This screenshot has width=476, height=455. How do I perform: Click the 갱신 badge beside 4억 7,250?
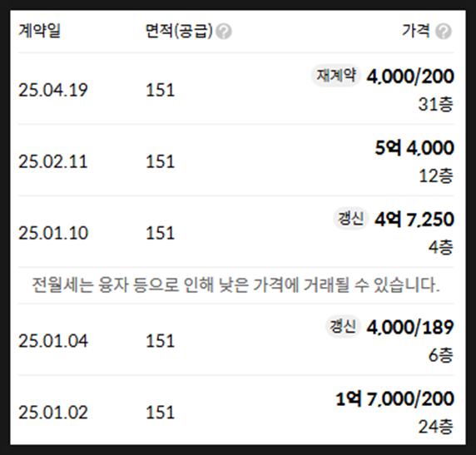(350, 219)
